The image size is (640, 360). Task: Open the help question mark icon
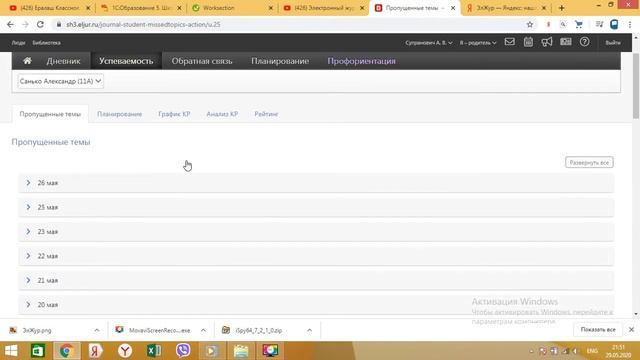[584, 42]
